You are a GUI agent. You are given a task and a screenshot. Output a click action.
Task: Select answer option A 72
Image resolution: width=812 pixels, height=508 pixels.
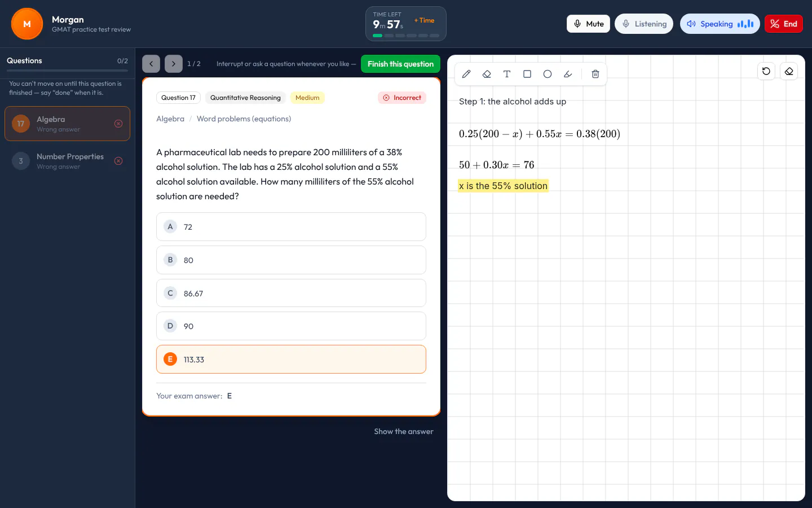click(291, 226)
